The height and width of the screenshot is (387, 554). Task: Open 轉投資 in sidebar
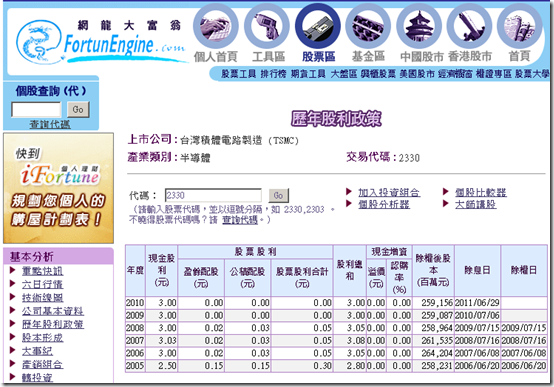coord(37,377)
